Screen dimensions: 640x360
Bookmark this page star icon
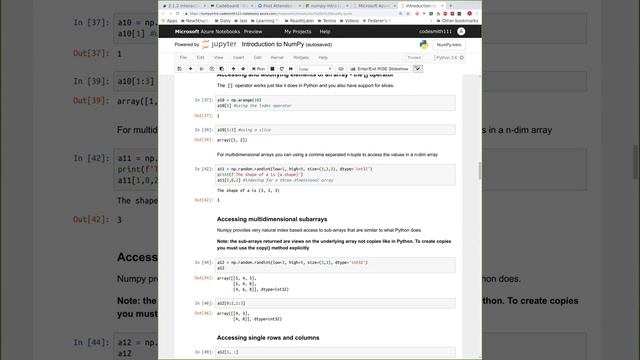point(408,13)
